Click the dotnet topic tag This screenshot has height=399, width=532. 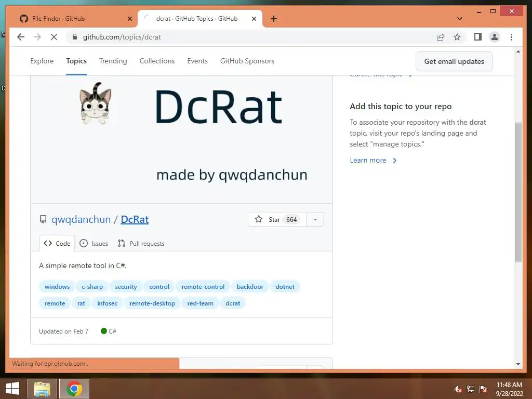click(x=285, y=287)
